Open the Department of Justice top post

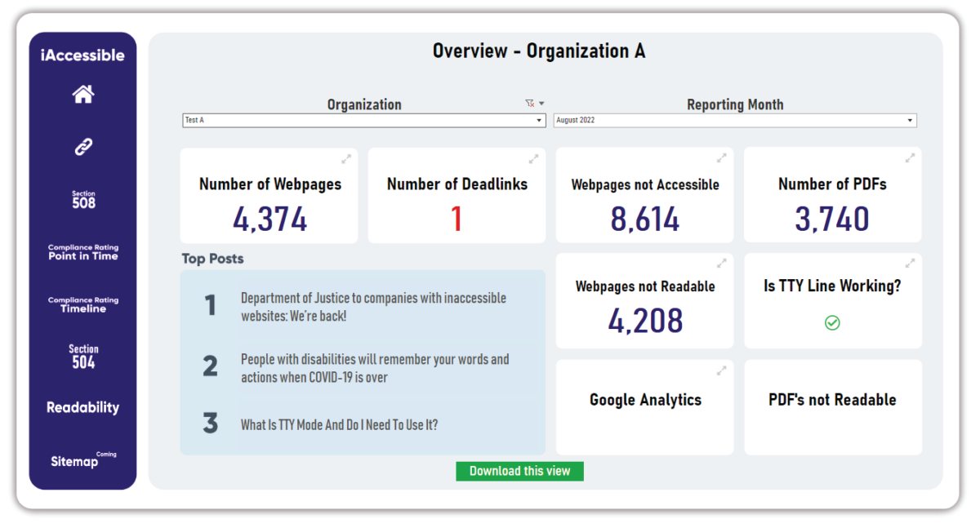tap(373, 307)
